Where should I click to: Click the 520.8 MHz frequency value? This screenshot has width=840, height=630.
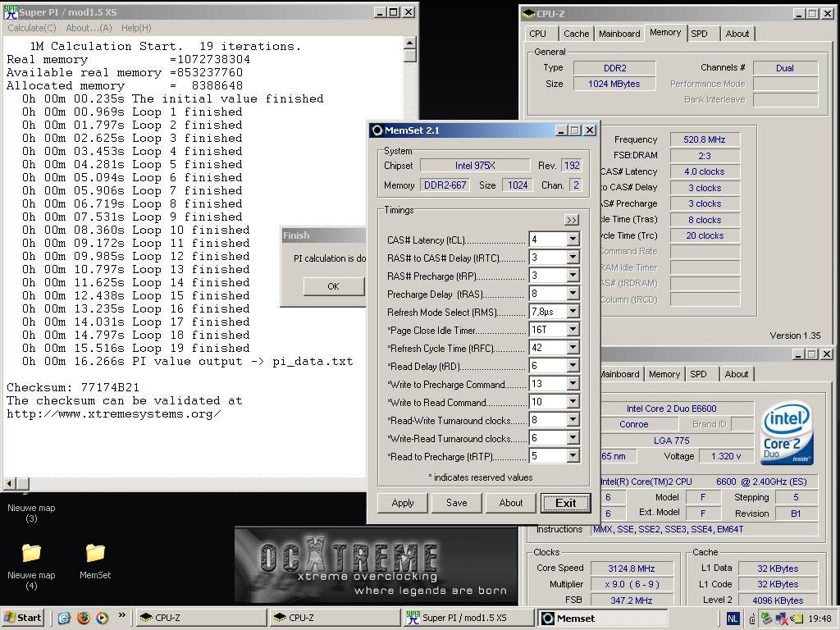click(705, 139)
